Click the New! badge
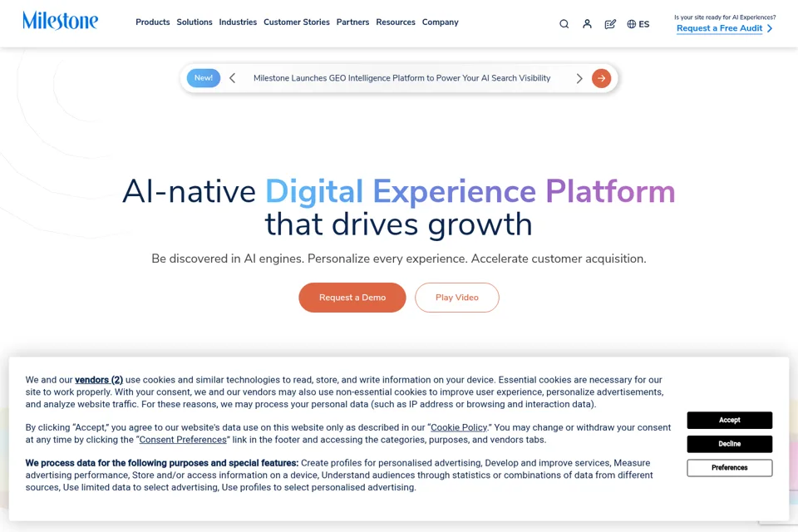This screenshot has width=798, height=532. (x=204, y=78)
